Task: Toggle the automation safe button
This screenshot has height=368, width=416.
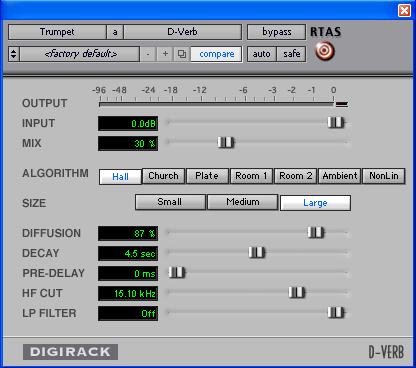Action: click(291, 54)
